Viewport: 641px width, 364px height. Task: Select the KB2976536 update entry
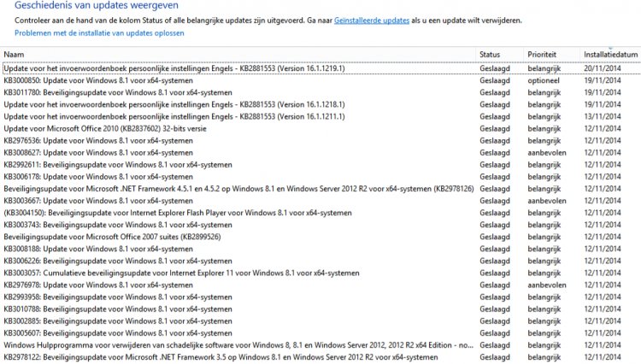pyautogui.click(x=320, y=140)
